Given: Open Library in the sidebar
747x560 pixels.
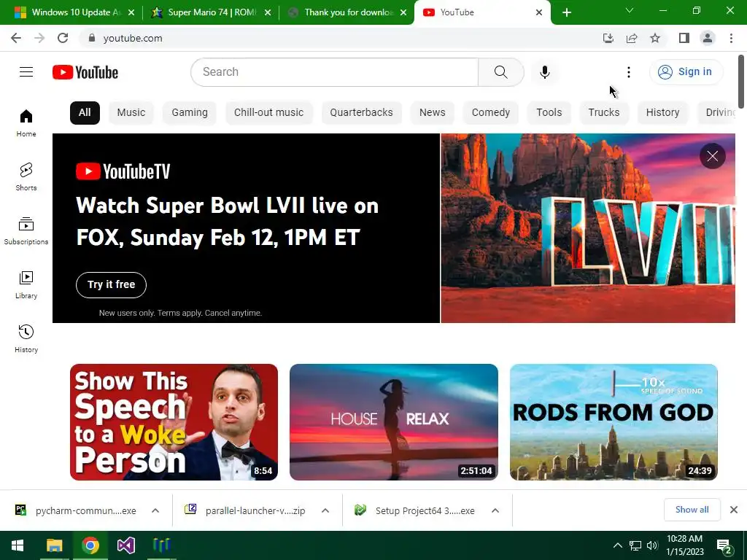Looking at the screenshot, I should click(26, 285).
